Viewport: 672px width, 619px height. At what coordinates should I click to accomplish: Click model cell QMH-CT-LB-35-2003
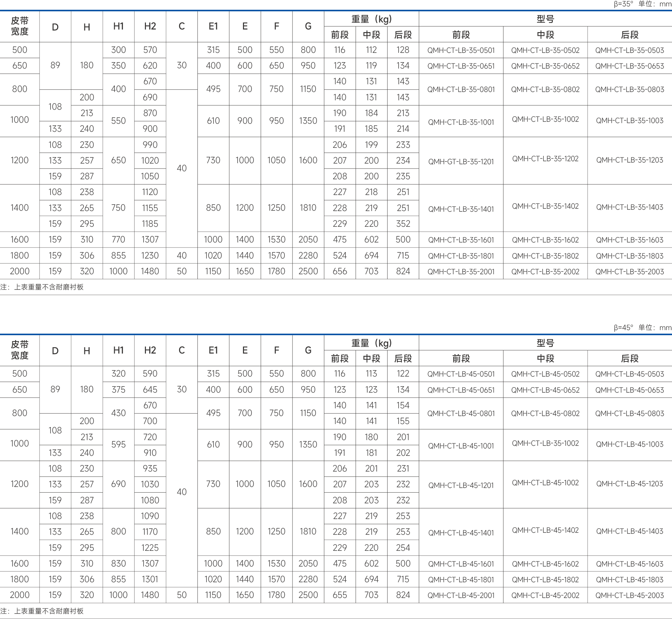[629, 271]
